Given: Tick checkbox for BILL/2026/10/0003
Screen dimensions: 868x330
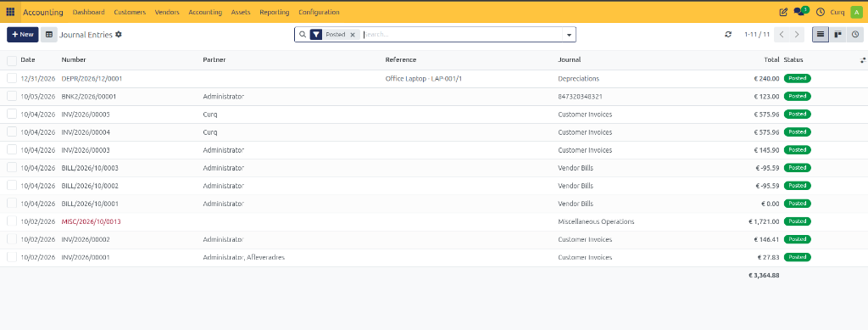Looking at the screenshot, I should pos(12,168).
